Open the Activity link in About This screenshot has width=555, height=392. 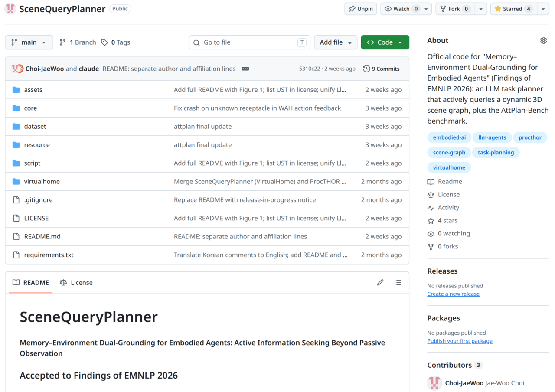pos(443,208)
